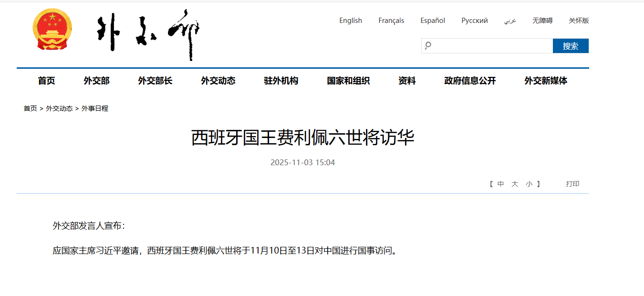This screenshot has width=644, height=296.
Task: Open the Español language version
Action: coord(433,21)
